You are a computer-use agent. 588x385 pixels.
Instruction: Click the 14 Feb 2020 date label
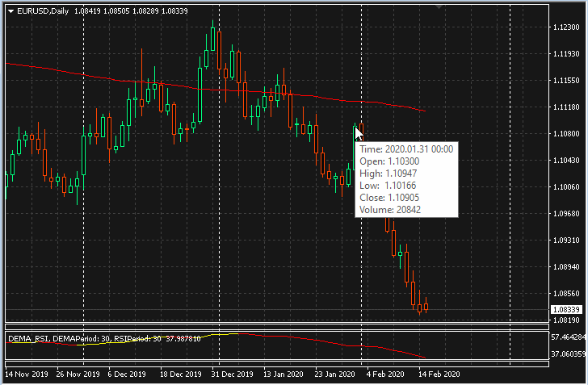439,375
